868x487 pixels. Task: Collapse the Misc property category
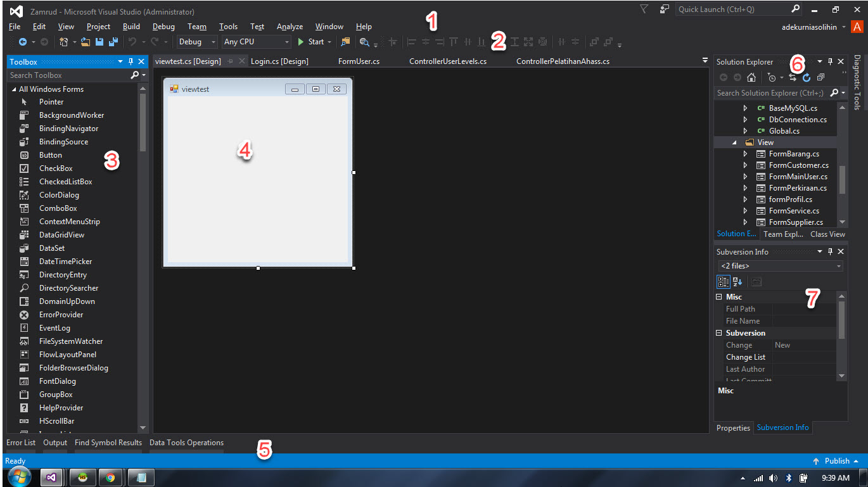(719, 297)
